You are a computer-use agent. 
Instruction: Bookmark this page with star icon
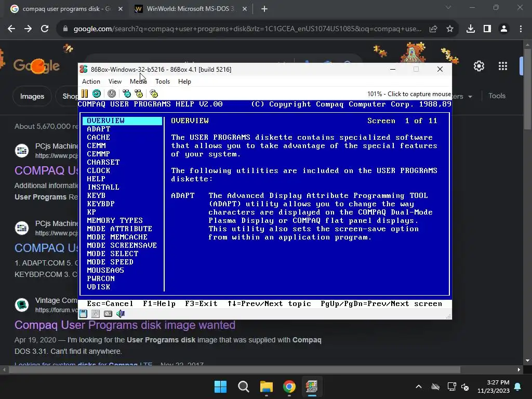[x=450, y=29]
